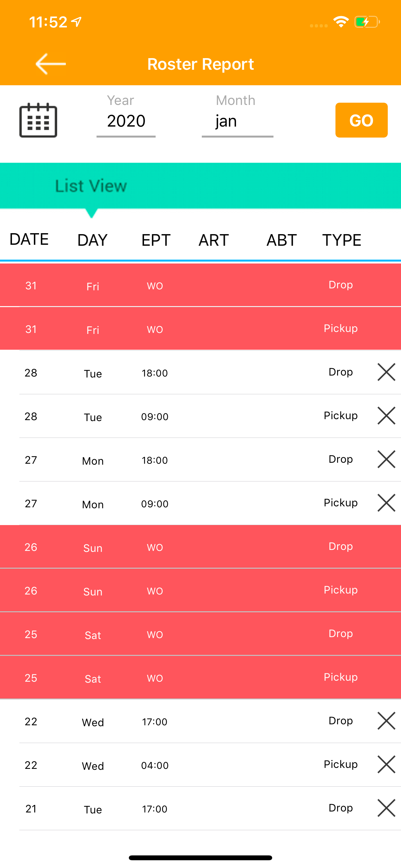Viewport: 401px width, 868px height.
Task: Tap the EPT column header
Action: coord(156,240)
